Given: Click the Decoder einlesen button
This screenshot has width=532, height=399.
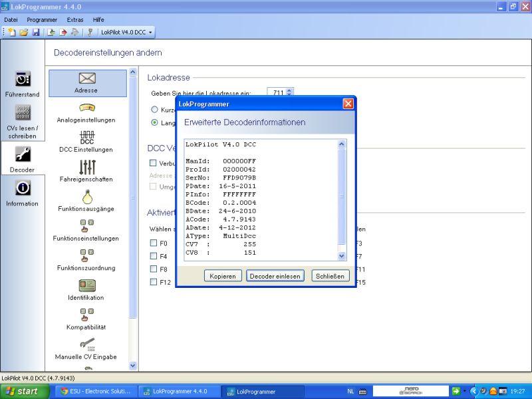Looking at the screenshot, I should tap(275, 276).
